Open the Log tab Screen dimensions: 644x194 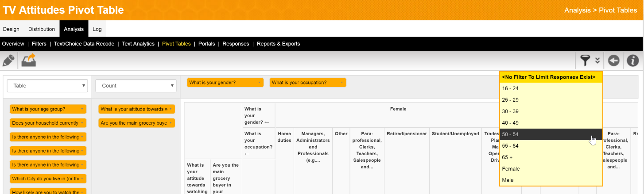97,29
